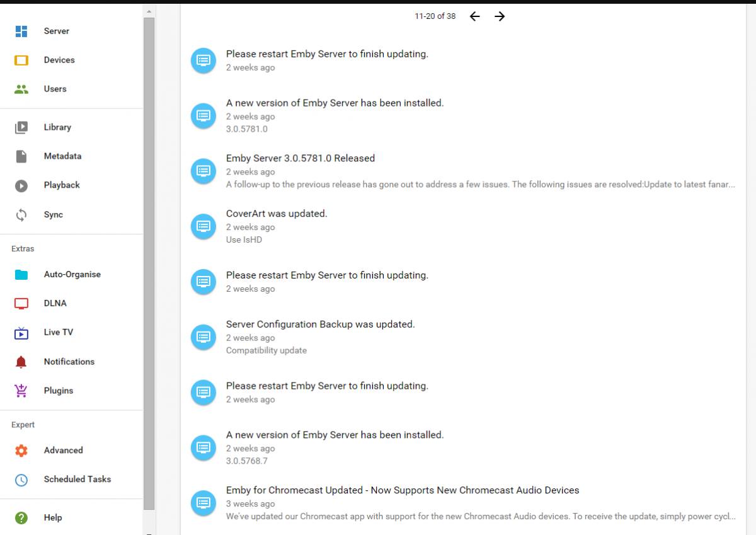Click the Server dashboard icon
This screenshot has width=756, height=535.
(x=21, y=31)
